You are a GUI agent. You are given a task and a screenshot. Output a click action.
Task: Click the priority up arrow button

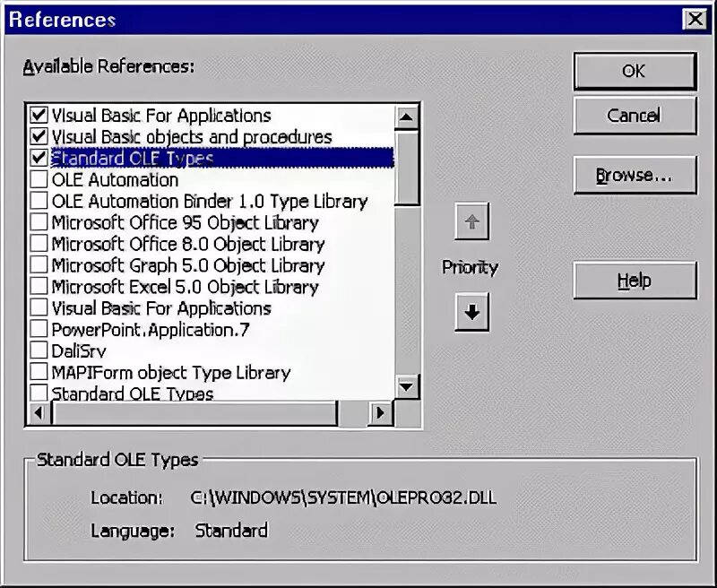(472, 221)
